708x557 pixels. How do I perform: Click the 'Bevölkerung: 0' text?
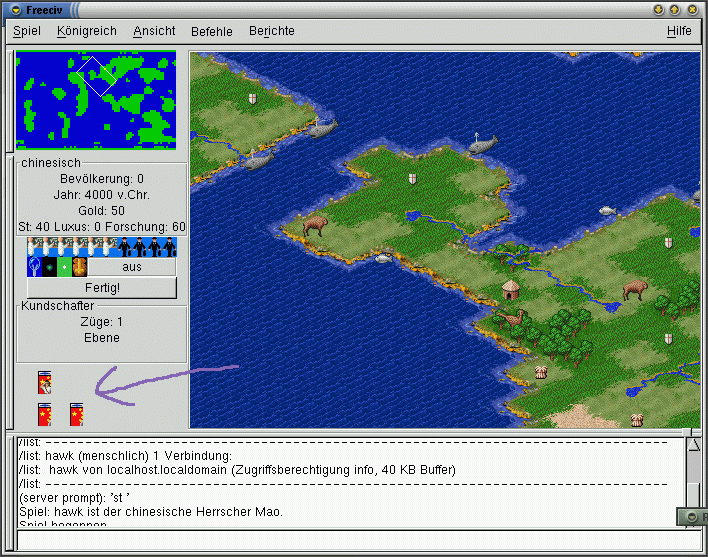pyautogui.click(x=102, y=179)
